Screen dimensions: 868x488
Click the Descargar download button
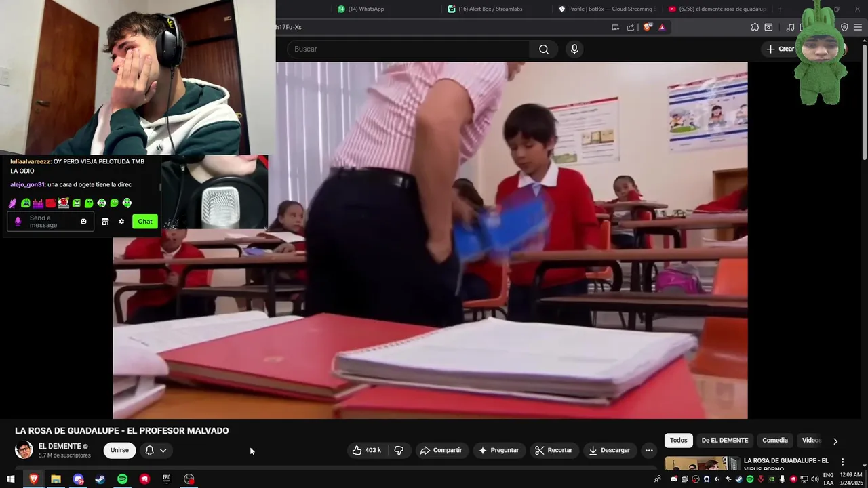point(609,450)
